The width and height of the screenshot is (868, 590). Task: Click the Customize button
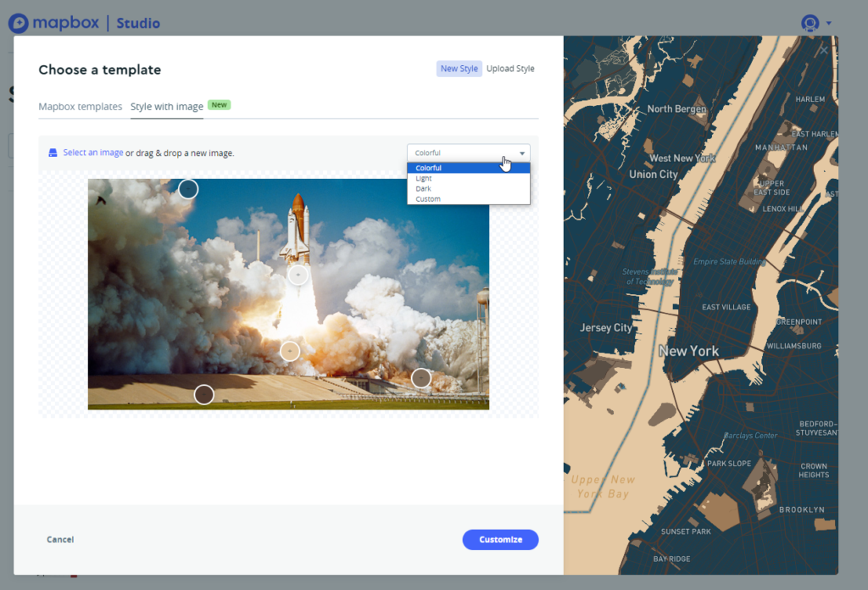click(x=500, y=539)
